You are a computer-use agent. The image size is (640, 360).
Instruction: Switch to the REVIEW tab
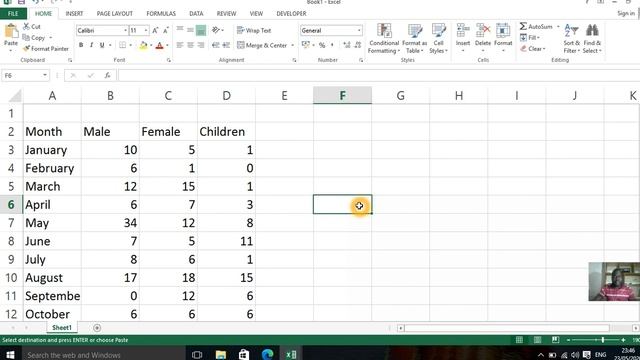pyautogui.click(x=227, y=13)
